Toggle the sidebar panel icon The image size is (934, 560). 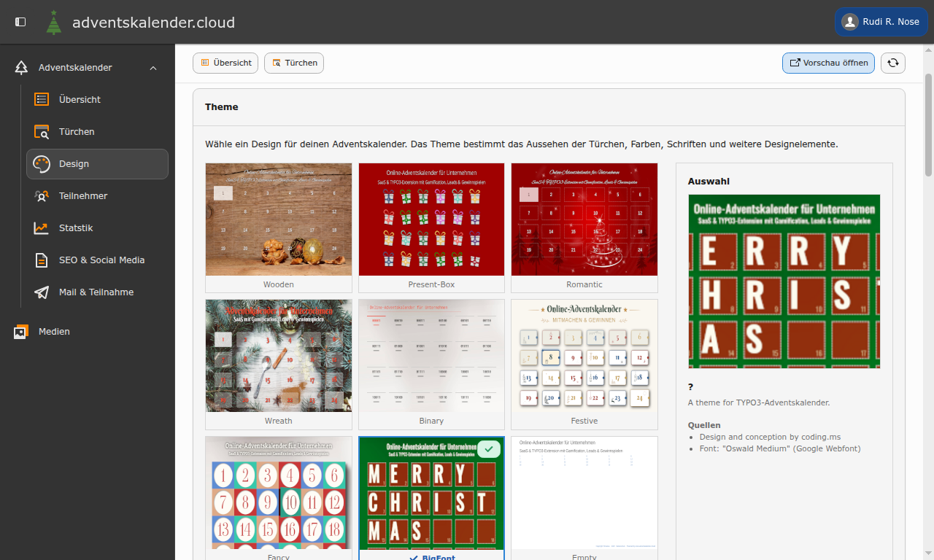pyautogui.click(x=20, y=22)
